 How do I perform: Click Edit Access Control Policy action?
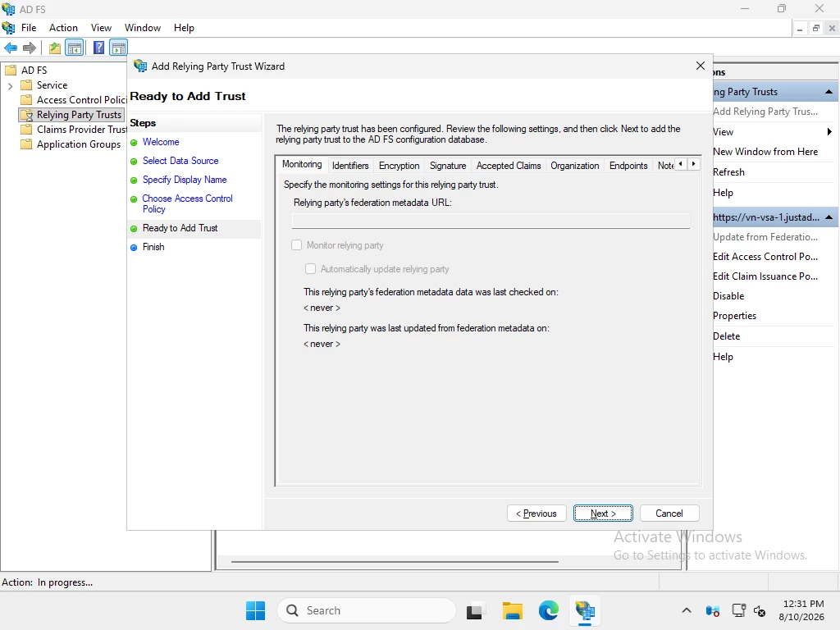coord(765,257)
